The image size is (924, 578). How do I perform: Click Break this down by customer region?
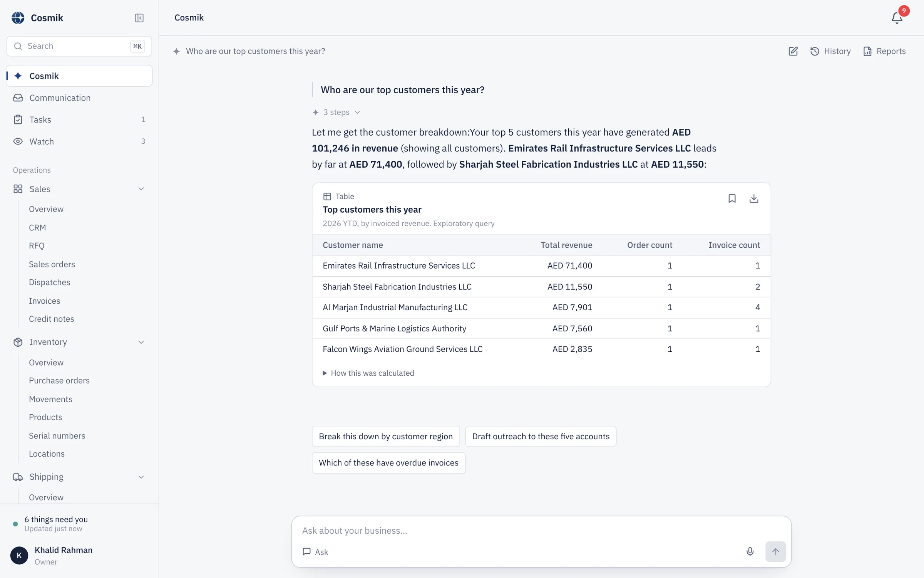pyautogui.click(x=385, y=437)
